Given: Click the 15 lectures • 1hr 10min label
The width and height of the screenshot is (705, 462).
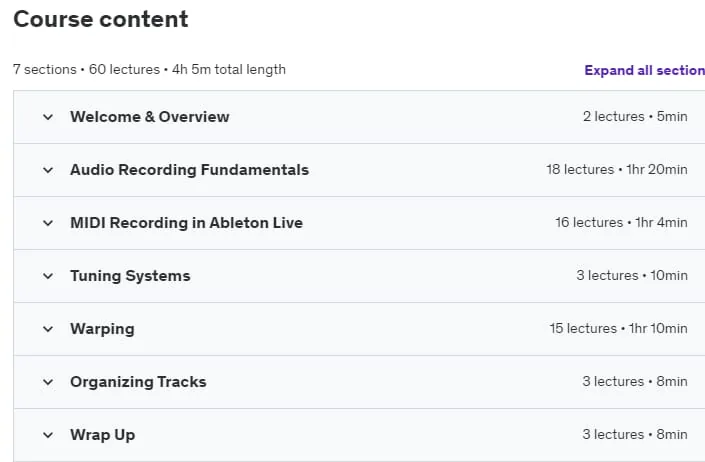Looking at the screenshot, I should (618, 329).
